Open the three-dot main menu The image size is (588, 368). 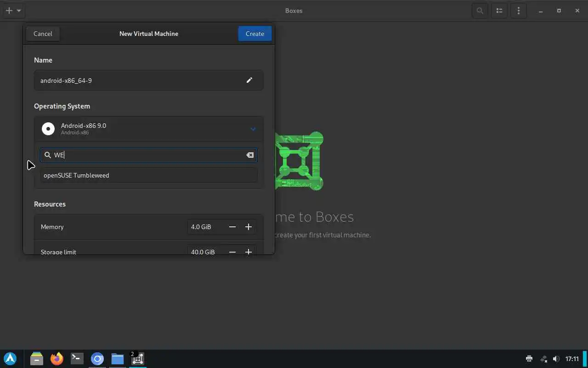pos(519,11)
